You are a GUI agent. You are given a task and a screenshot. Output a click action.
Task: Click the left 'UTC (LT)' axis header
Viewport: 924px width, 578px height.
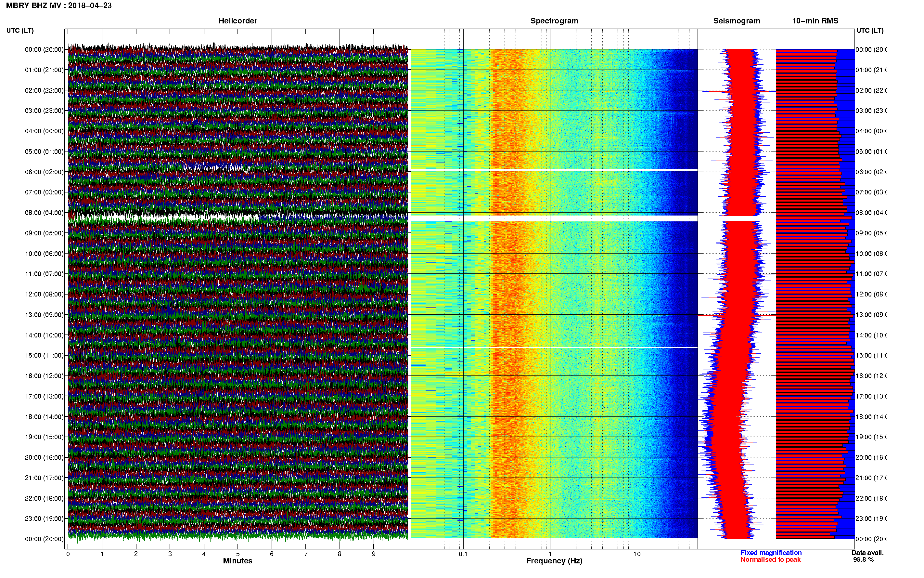click(x=20, y=31)
